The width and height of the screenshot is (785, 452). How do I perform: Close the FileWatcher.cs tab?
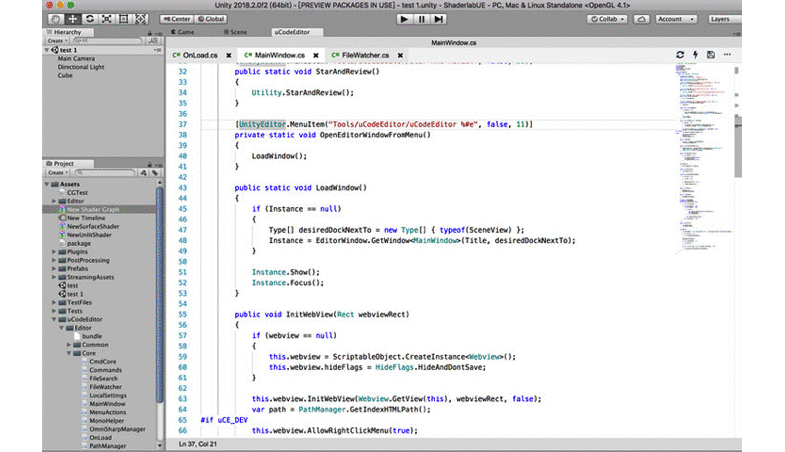[x=401, y=56]
